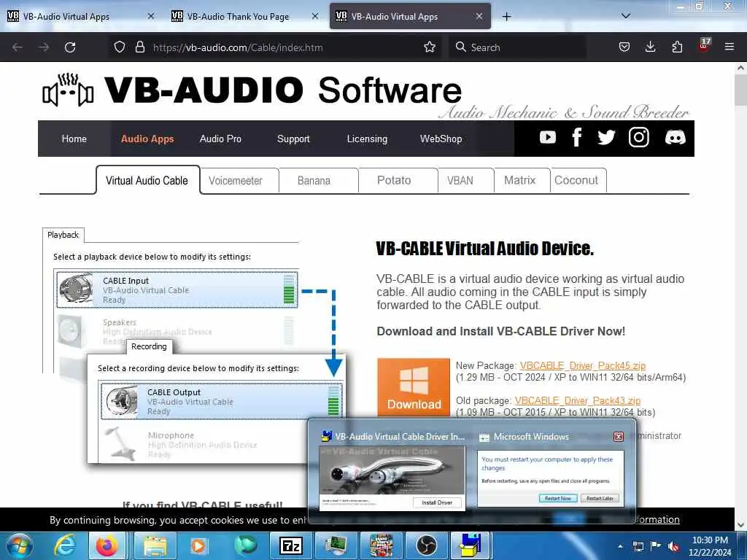Open the Audio Apps menu item
This screenshot has width=747, height=560.
pyautogui.click(x=147, y=139)
